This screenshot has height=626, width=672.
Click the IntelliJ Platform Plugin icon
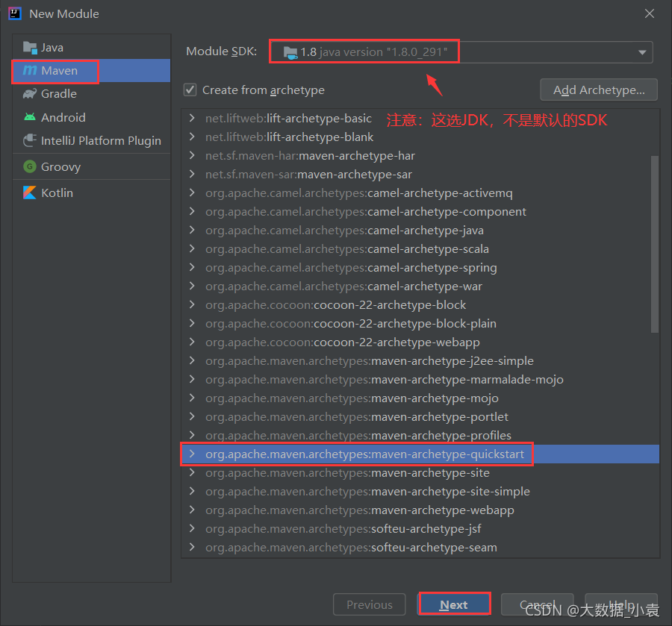(x=30, y=140)
